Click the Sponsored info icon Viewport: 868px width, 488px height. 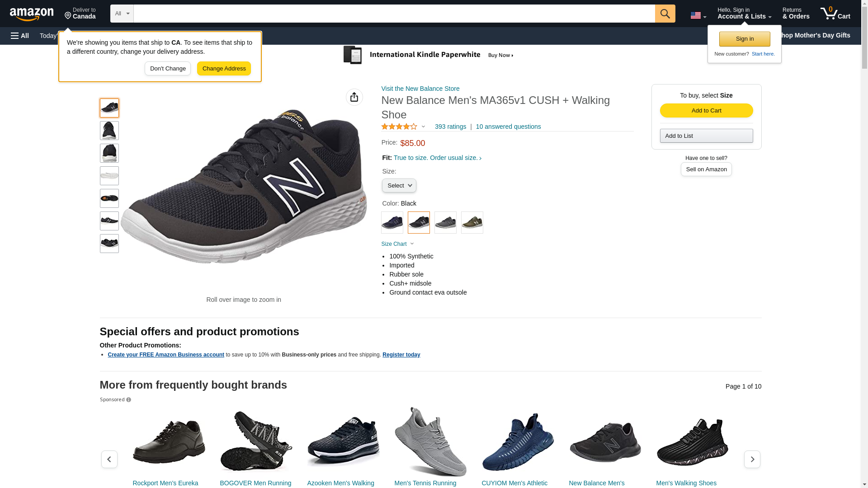(x=128, y=400)
